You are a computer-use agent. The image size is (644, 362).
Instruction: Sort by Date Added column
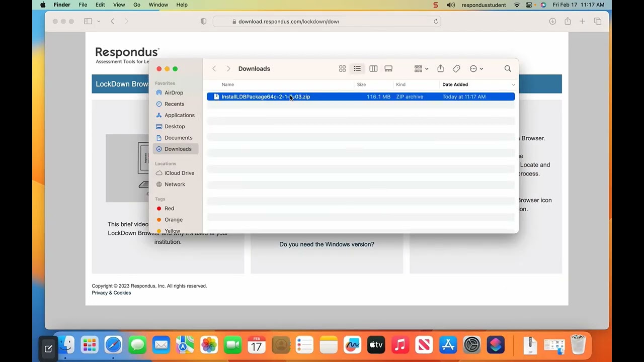point(455,84)
